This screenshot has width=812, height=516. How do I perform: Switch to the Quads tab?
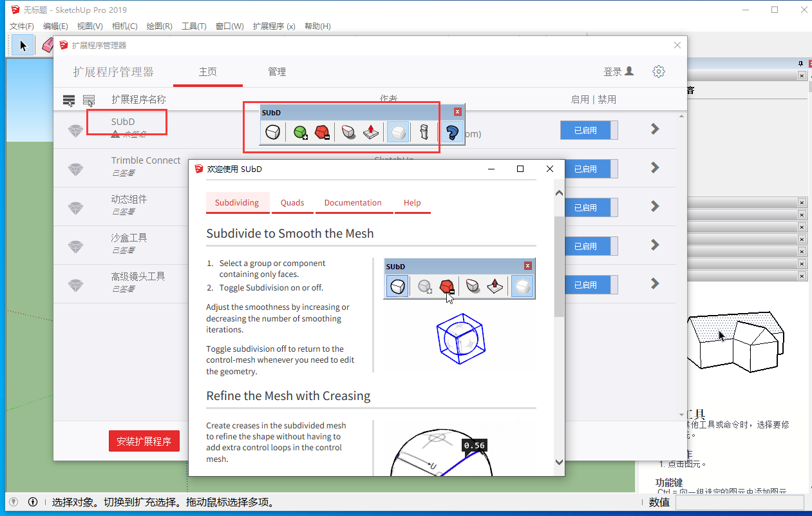pos(292,202)
